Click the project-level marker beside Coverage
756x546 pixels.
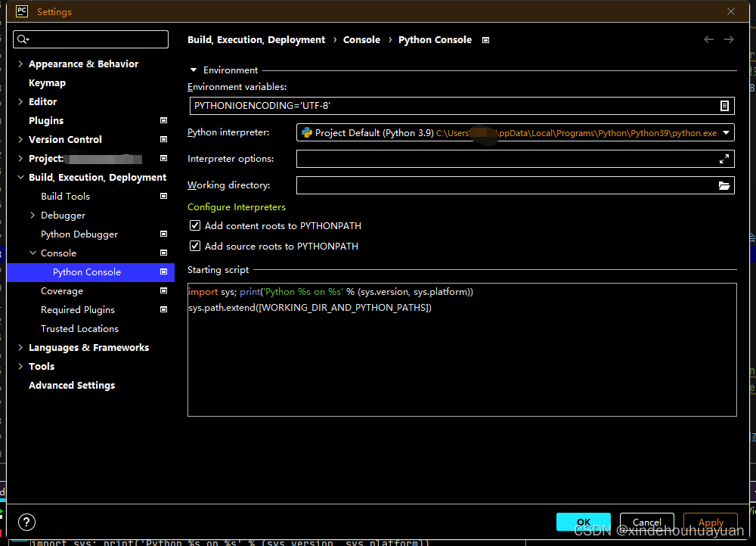(163, 291)
